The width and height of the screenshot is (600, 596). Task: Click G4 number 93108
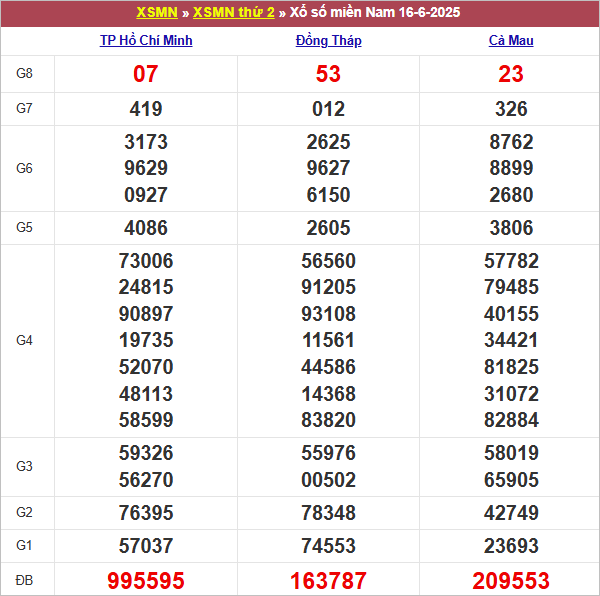point(328,314)
